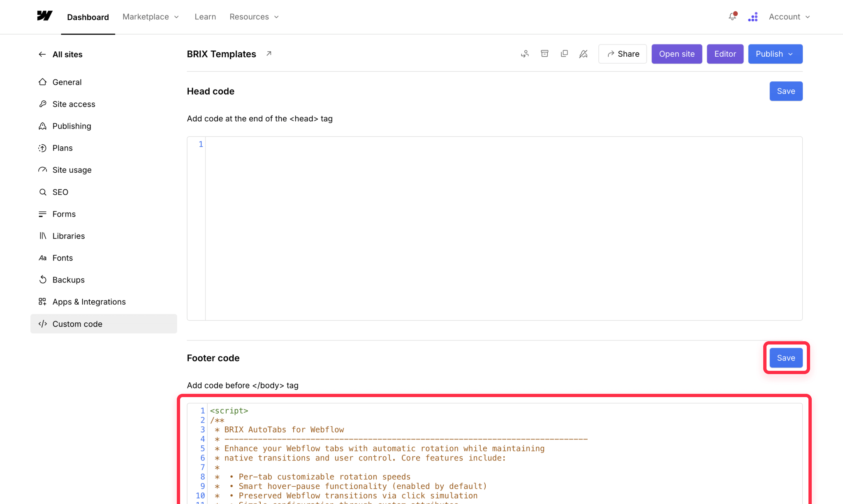Screen dimensions: 843x504
Task: Open external link arrow next to BRIX Templates
Action: 269,53
